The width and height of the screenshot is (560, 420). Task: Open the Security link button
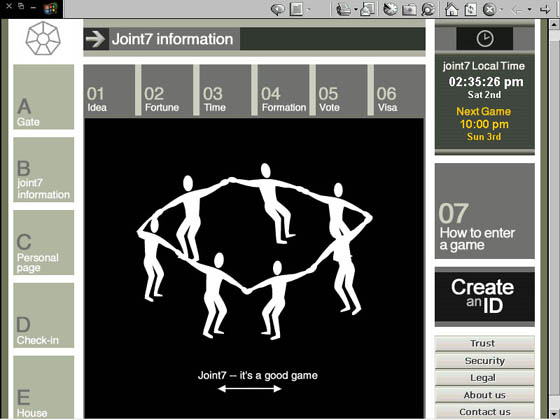point(485,361)
